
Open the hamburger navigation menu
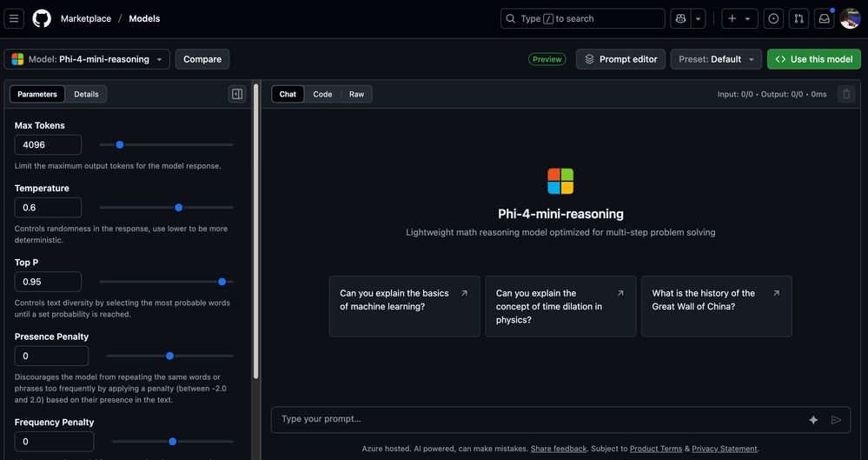click(14, 18)
